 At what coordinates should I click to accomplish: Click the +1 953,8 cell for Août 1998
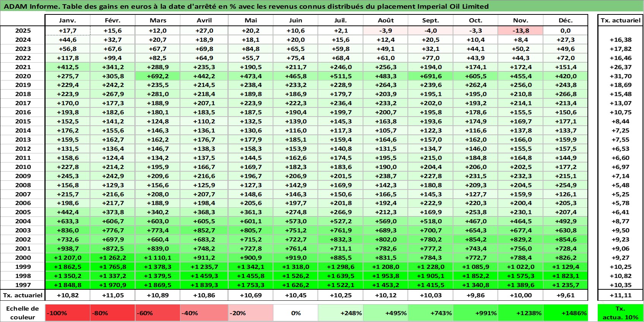click(386, 276)
